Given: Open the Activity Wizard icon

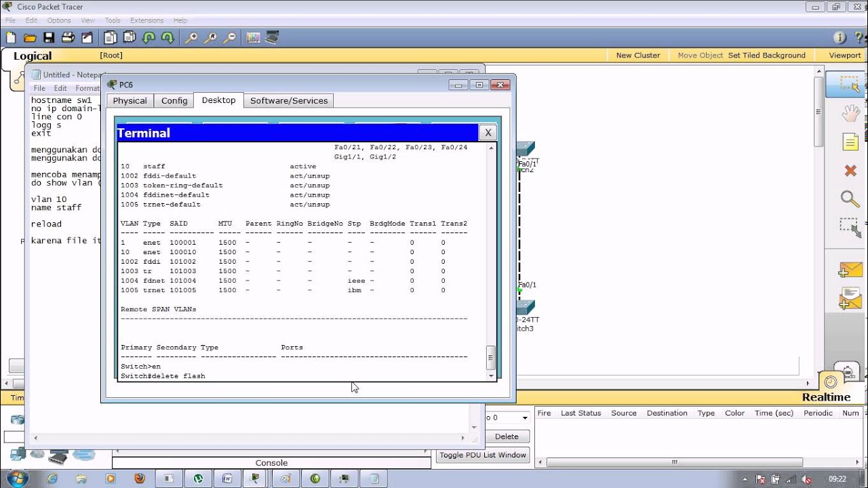Looking at the screenshot, I should point(87,38).
